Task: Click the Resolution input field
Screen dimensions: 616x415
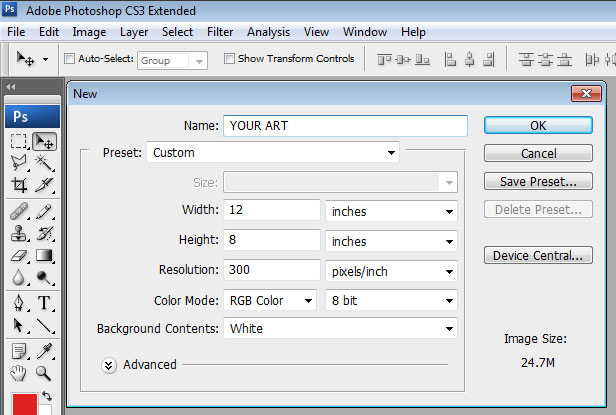Action: click(272, 270)
